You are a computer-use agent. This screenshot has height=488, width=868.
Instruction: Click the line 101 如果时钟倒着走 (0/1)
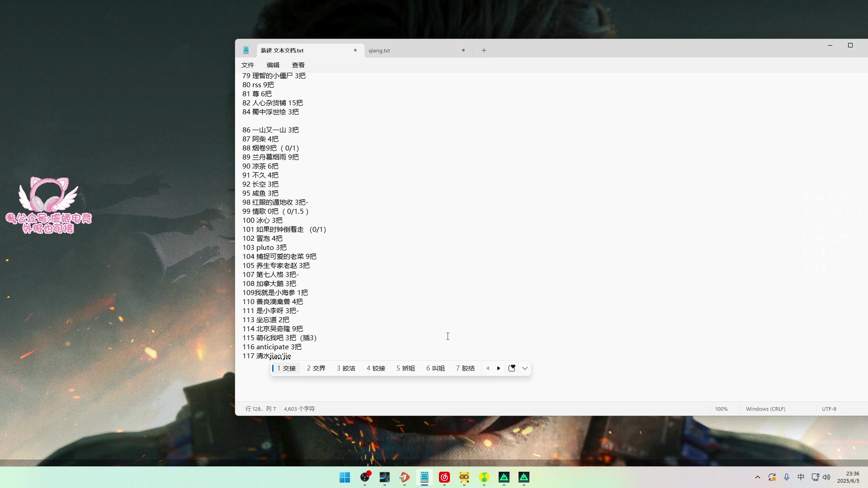click(284, 230)
